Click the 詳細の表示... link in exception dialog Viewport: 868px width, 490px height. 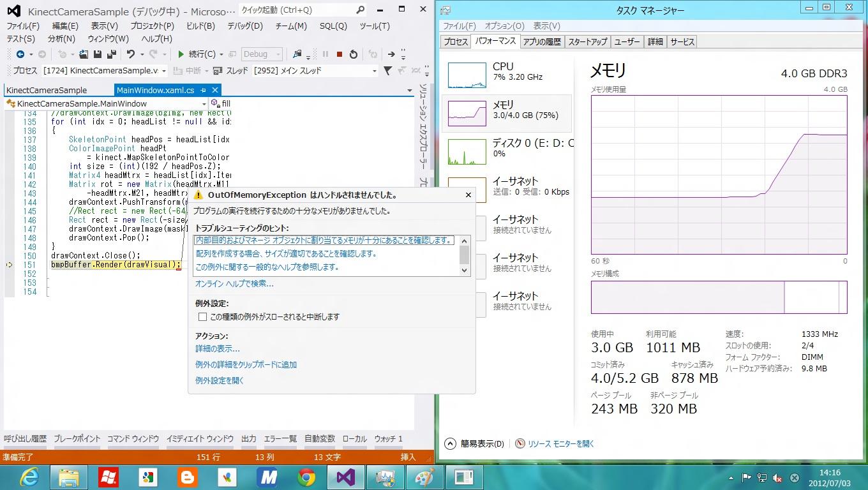pyautogui.click(x=218, y=349)
